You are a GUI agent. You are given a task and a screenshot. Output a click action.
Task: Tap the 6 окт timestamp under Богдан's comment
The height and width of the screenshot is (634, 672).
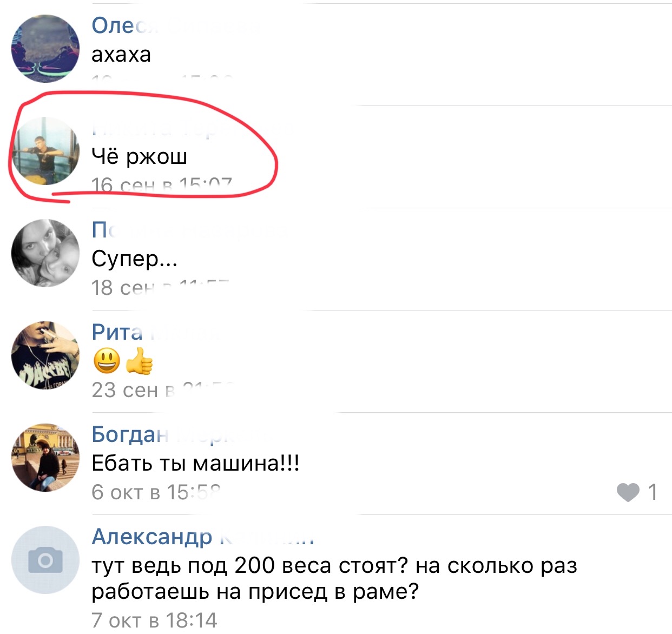click(x=156, y=492)
